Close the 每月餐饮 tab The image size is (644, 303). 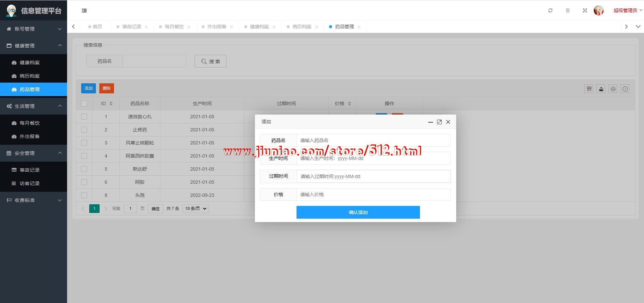(x=189, y=27)
